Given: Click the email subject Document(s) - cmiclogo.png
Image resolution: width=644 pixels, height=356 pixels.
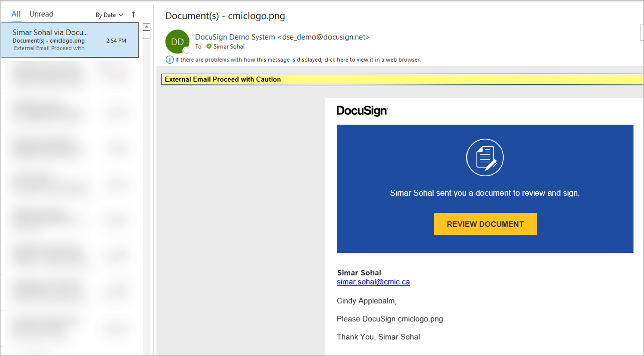Looking at the screenshot, I should 225,16.
